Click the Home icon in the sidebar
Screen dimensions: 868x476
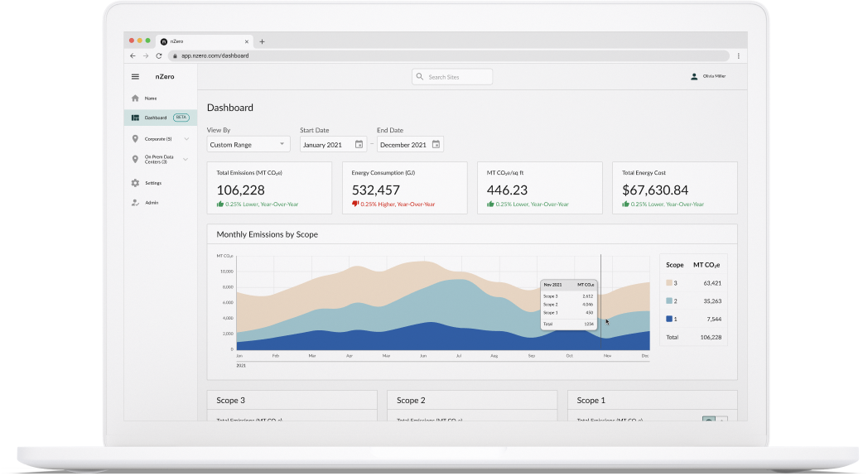135,99
